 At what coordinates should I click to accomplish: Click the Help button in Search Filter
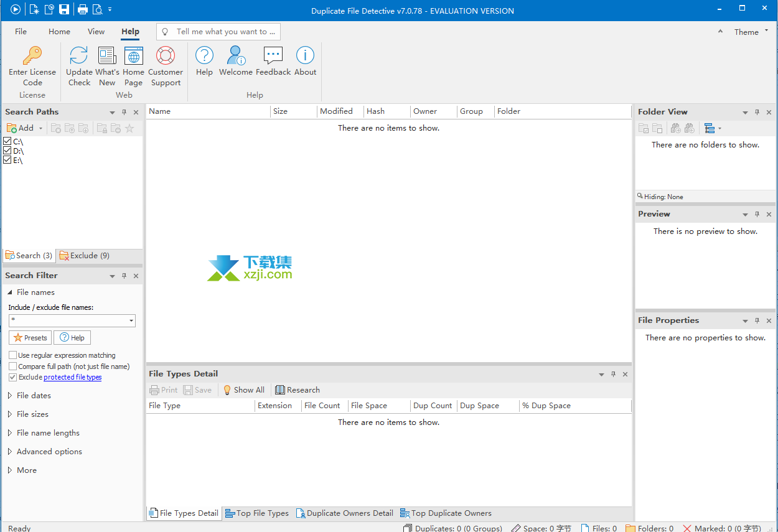tap(72, 338)
